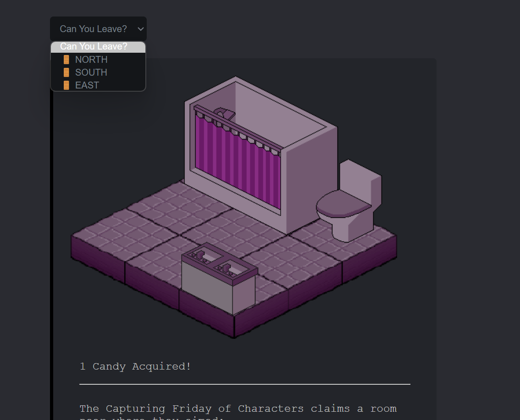The height and width of the screenshot is (420, 520).
Task: Click the door icon beside SOUTH
Action: pos(66,72)
